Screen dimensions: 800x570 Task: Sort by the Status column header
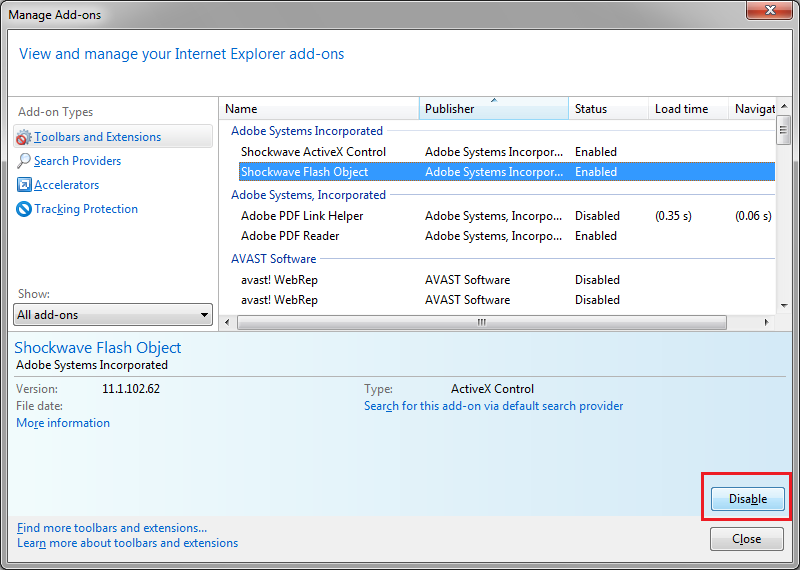coord(608,109)
